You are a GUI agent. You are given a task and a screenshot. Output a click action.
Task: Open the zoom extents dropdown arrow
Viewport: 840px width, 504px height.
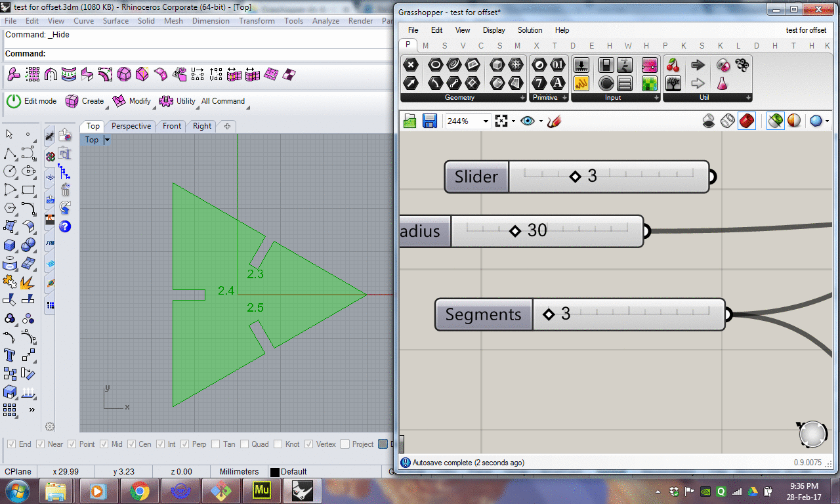coord(513,121)
